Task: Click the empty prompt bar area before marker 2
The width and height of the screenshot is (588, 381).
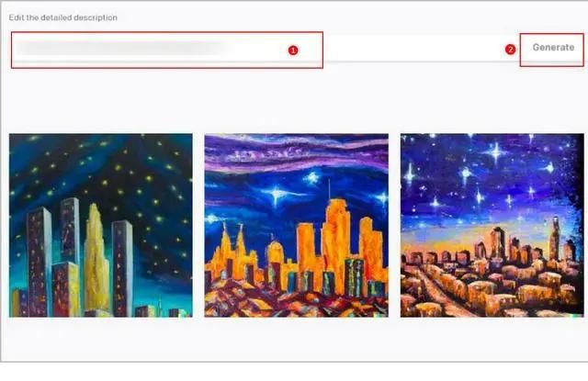Action: pyautogui.click(x=413, y=49)
